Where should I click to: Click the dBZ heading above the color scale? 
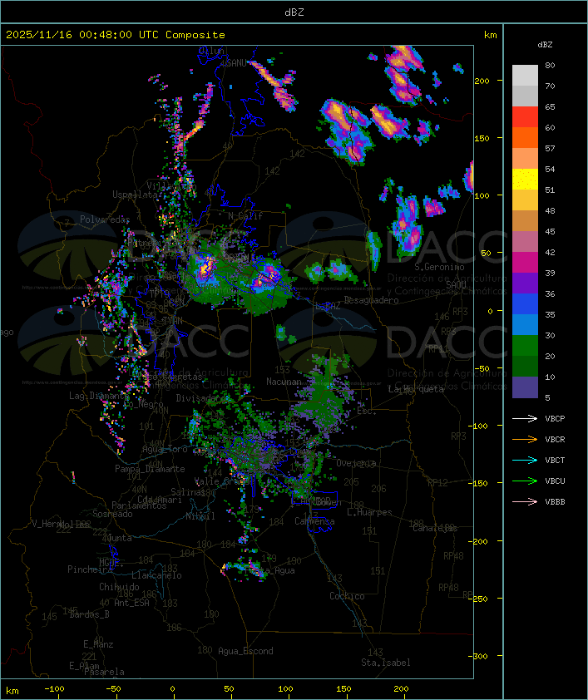(x=545, y=45)
